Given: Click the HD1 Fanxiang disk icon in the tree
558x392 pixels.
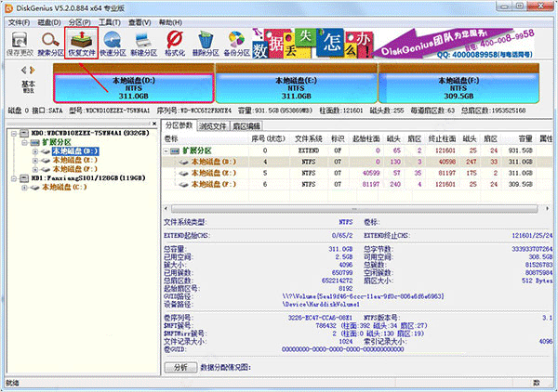Looking at the screenshot, I should pyautogui.click(x=24, y=178).
